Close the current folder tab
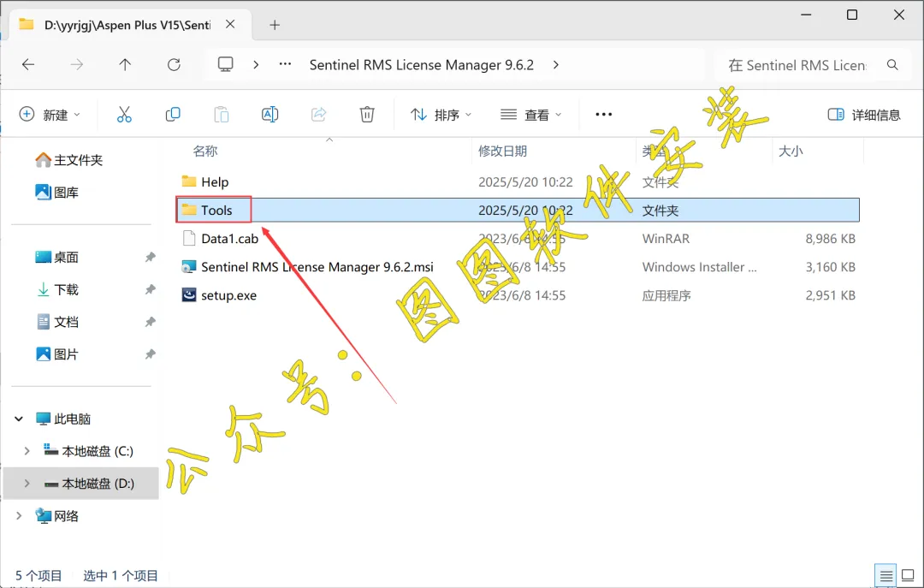924x588 pixels. pyautogui.click(x=230, y=24)
